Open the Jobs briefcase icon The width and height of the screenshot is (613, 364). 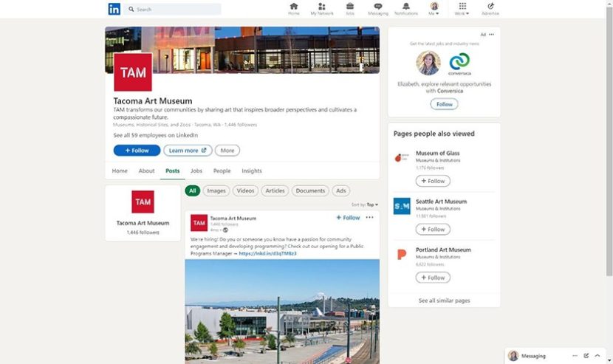tap(350, 7)
